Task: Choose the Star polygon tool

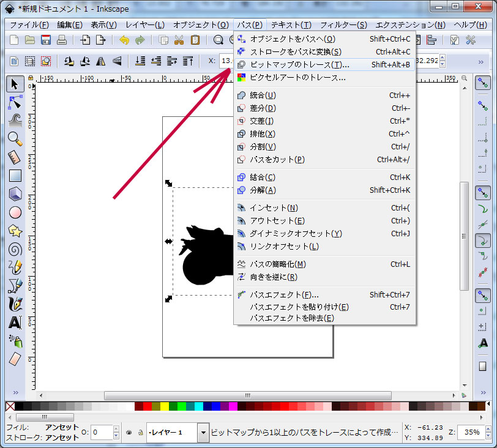Action: [15, 231]
